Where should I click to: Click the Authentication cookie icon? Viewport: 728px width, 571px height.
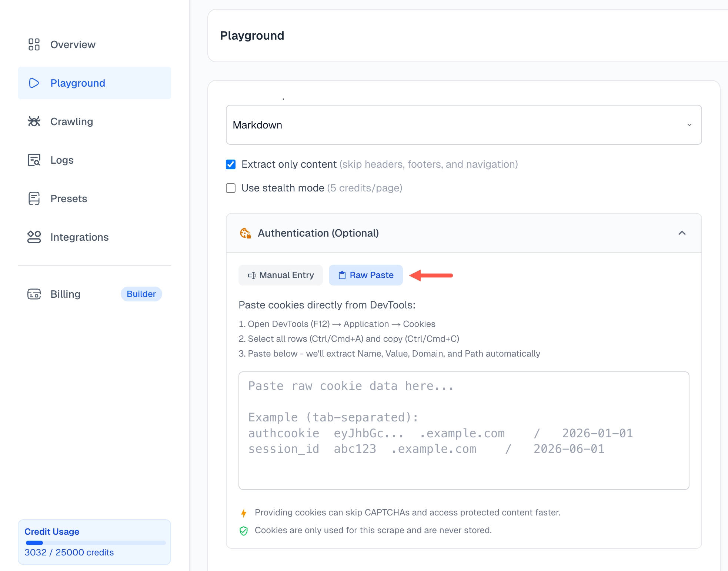tap(246, 233)
